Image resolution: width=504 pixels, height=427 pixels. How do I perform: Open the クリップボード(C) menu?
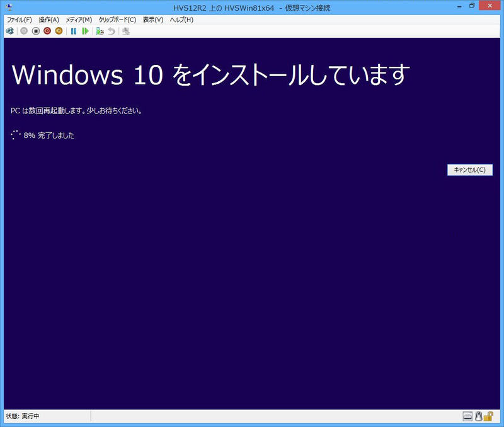coord(117,20)
